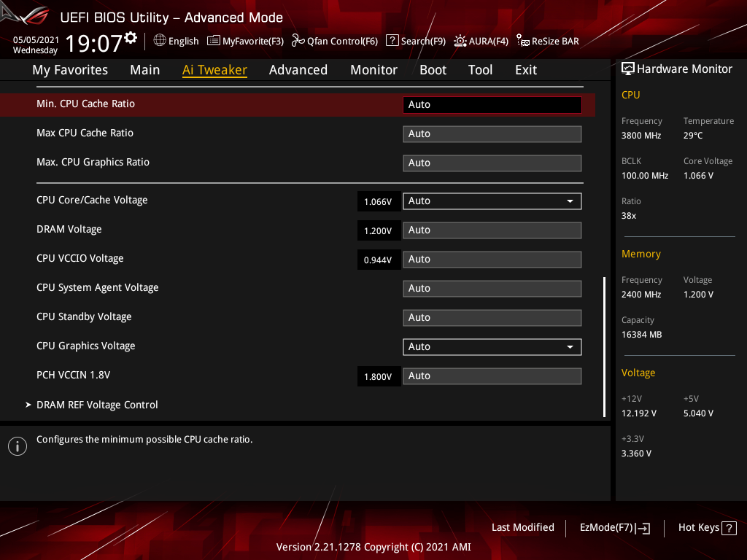Click the 0.944V VCCIO voltage readout
The image size is (747, 560).
click(x=379, y=260)
